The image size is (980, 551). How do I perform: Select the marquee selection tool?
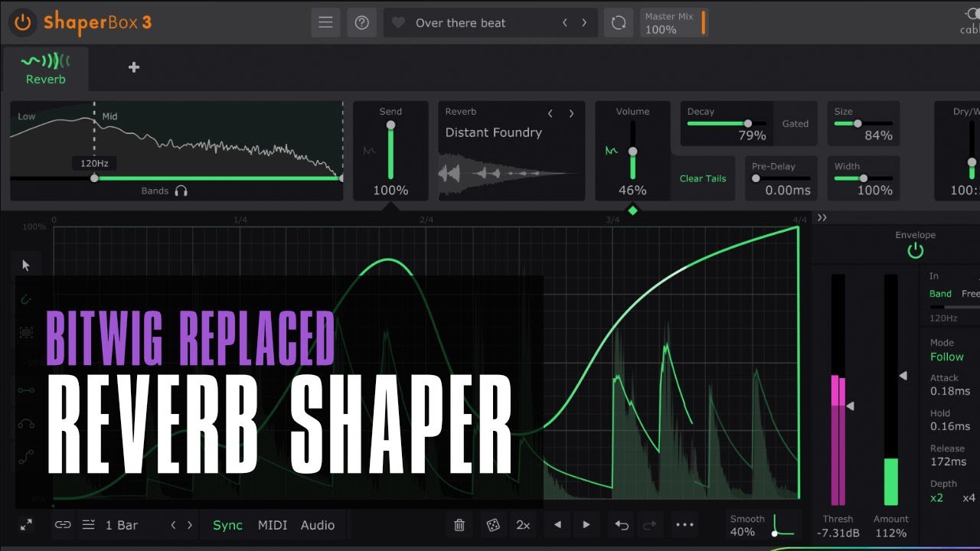tap(26, 333)
